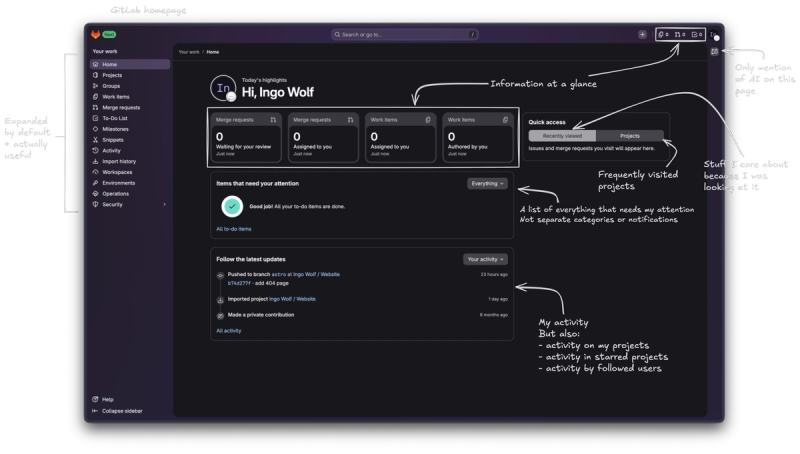This screenshot has height=454, width=800.
Task: Click the Security shield icon
Action: (x=95, y=205)
